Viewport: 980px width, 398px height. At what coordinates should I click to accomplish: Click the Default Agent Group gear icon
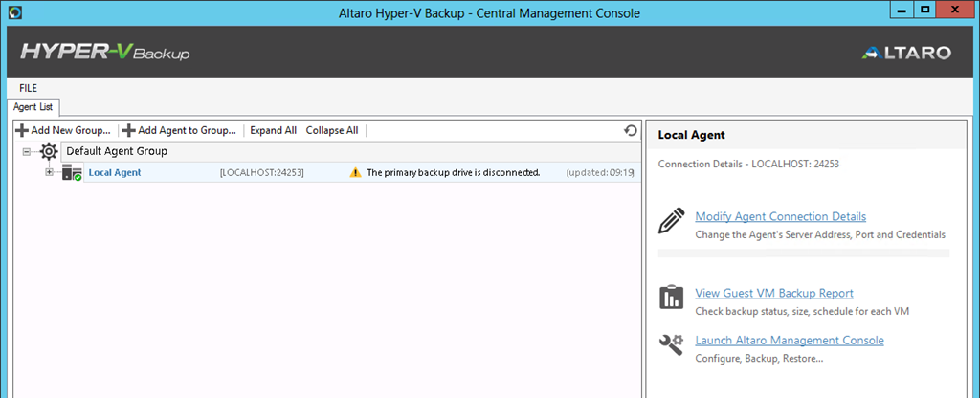point(48,151)
